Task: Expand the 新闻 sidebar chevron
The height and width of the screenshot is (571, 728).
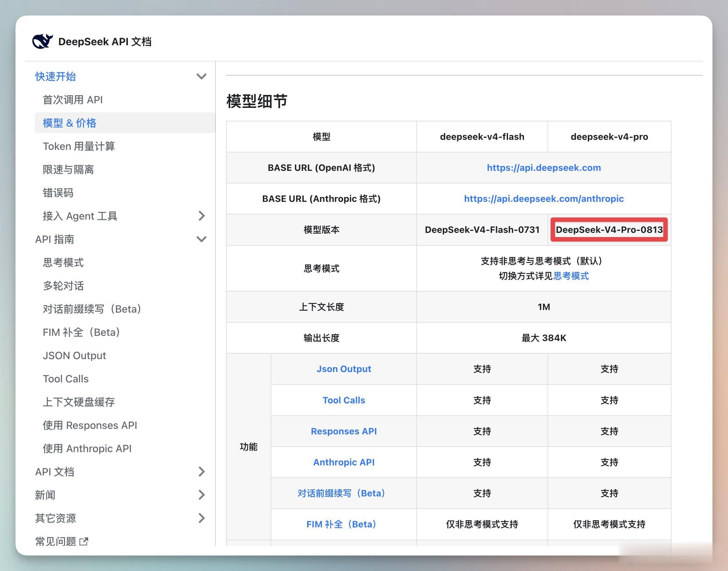Action: [x=201, y=495]
